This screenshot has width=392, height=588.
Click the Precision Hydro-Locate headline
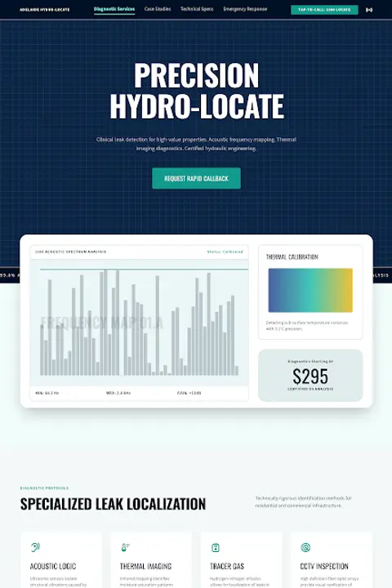tap(197, 91)
